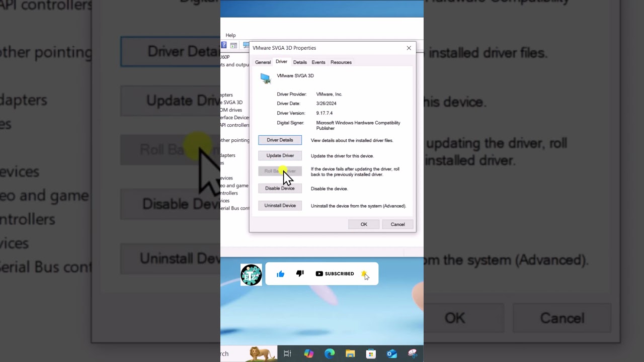Click the 'Disable the device.' description text
Viewport: 644px width, 362px height.
tap(329, 189)
